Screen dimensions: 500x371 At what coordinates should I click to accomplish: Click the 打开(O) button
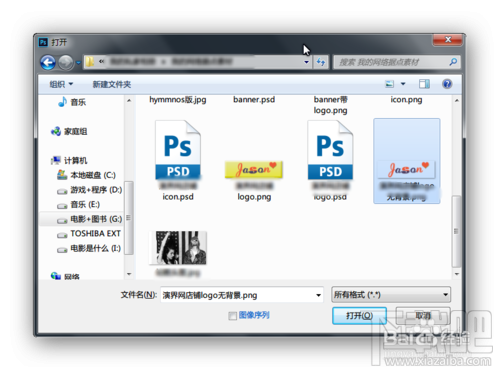coord(359,315)
